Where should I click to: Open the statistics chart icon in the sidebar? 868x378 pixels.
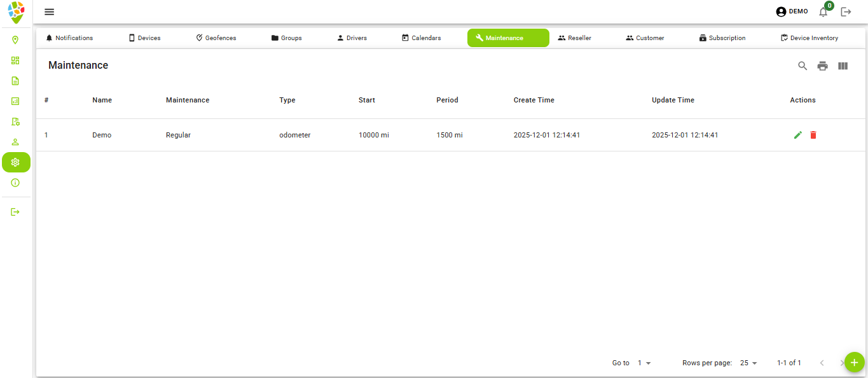[15, 101]
